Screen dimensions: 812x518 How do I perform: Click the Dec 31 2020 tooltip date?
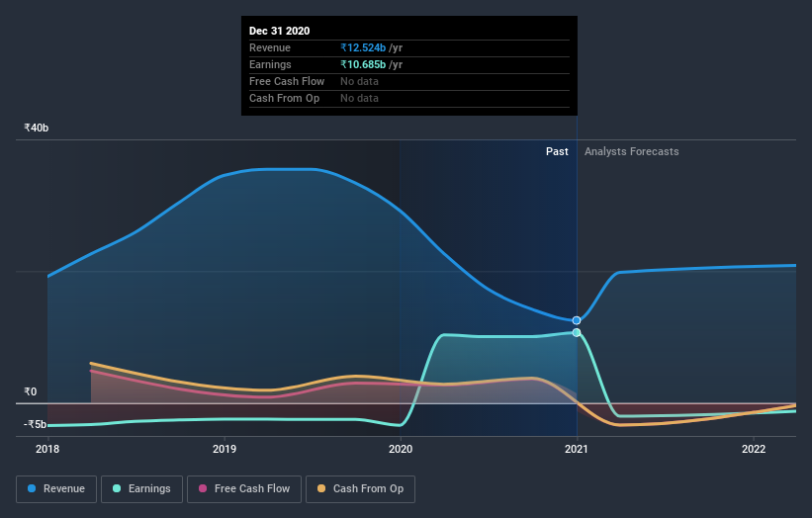279,31
